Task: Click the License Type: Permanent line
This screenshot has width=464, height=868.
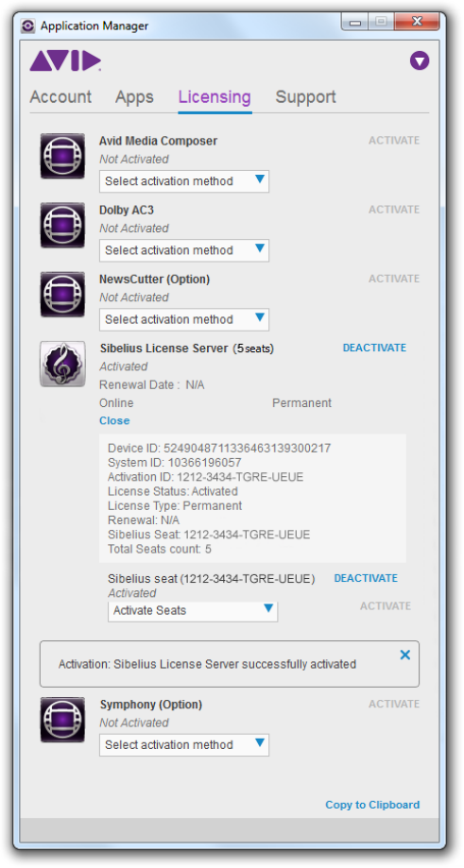Action: pyautogui.click(x=175, y=506)
